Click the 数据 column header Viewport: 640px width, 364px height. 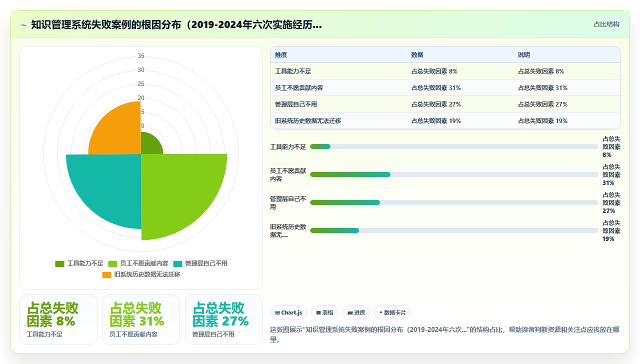(417, 55)
